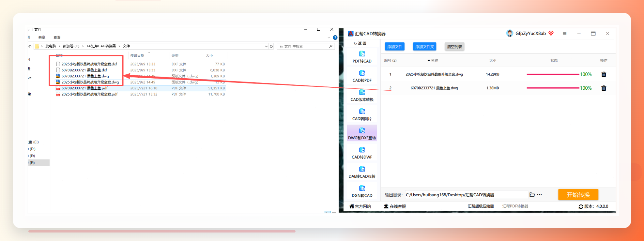
Task: Click the 添加文件夹 button
Action: click(424, 47)
